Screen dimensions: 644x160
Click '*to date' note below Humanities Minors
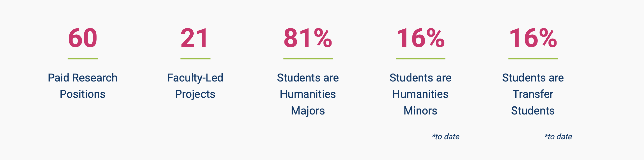[446, 137]
